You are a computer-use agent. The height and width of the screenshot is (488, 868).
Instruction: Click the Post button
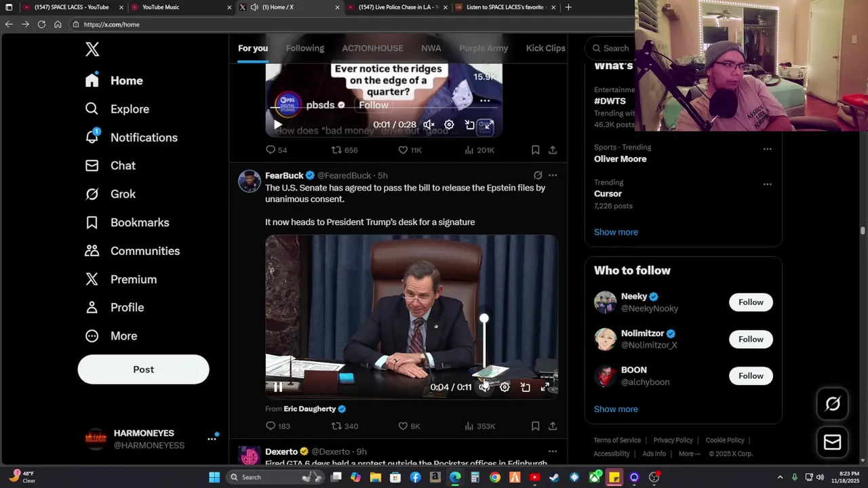click(143, 369)
